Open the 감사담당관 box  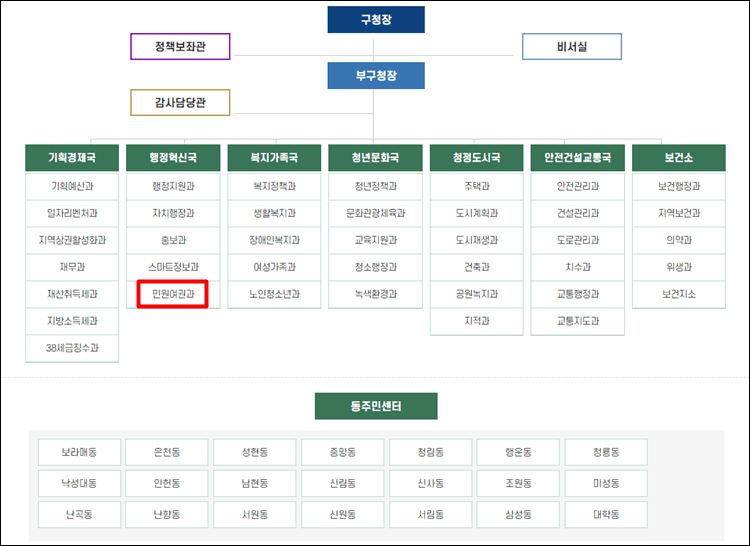[x=180, y=102]
